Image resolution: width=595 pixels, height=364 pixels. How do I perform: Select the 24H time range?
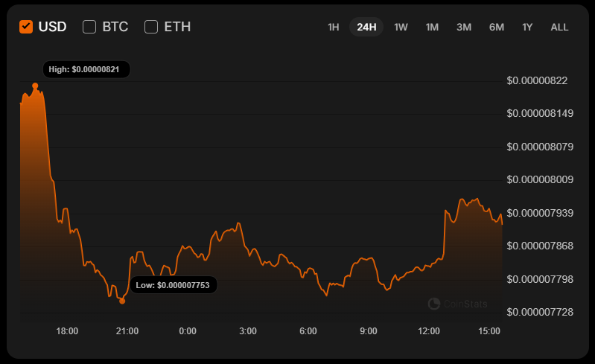tap(366, 28)
